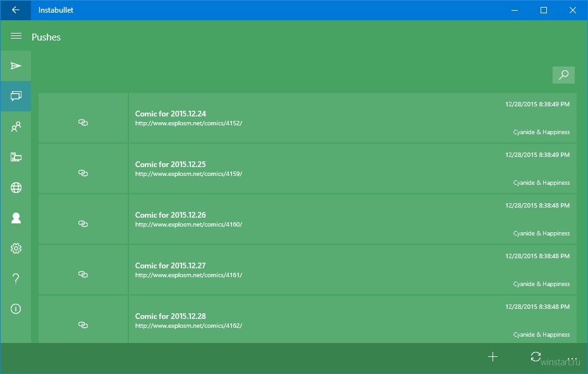Open the globe channels sidebar icon
This screenshot has width=588, height=374.
[x=16, y=187]
